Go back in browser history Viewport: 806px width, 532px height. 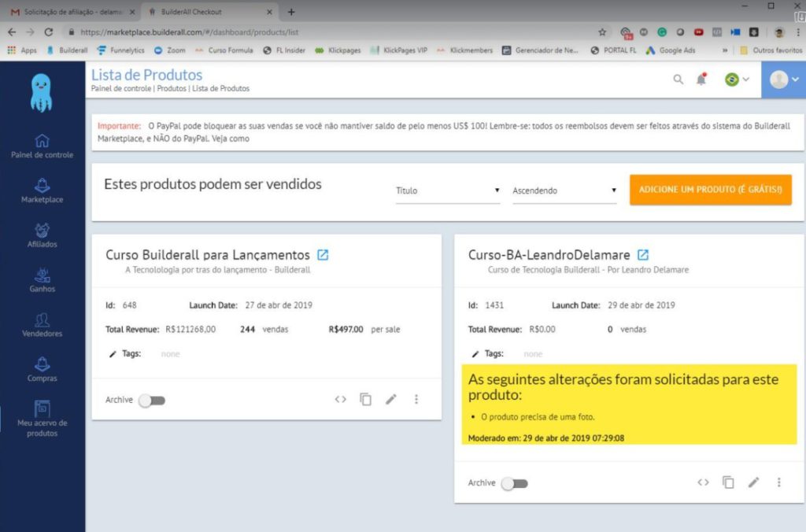[x=12, y=31]
